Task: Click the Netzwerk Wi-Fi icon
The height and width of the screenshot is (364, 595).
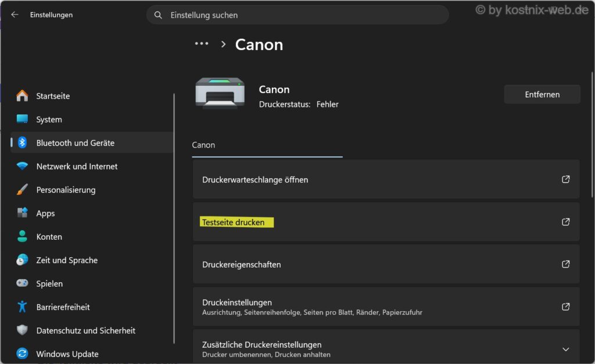Action: coord(23,166)
